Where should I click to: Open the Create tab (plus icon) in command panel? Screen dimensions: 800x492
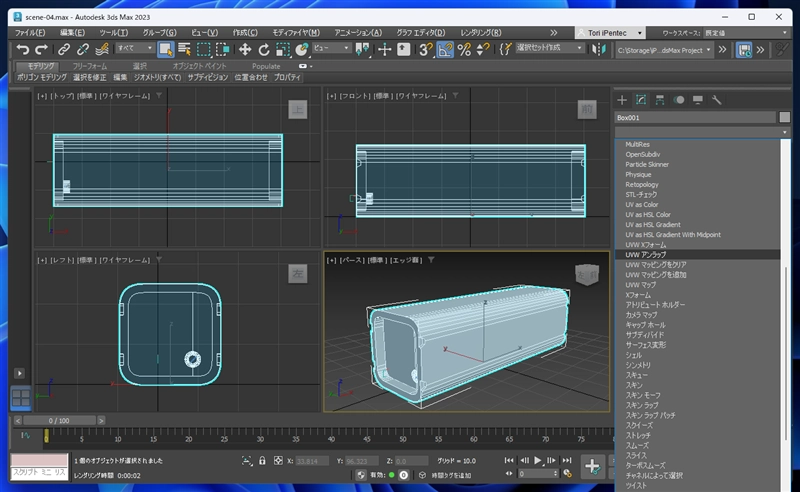tap(622, 100)
